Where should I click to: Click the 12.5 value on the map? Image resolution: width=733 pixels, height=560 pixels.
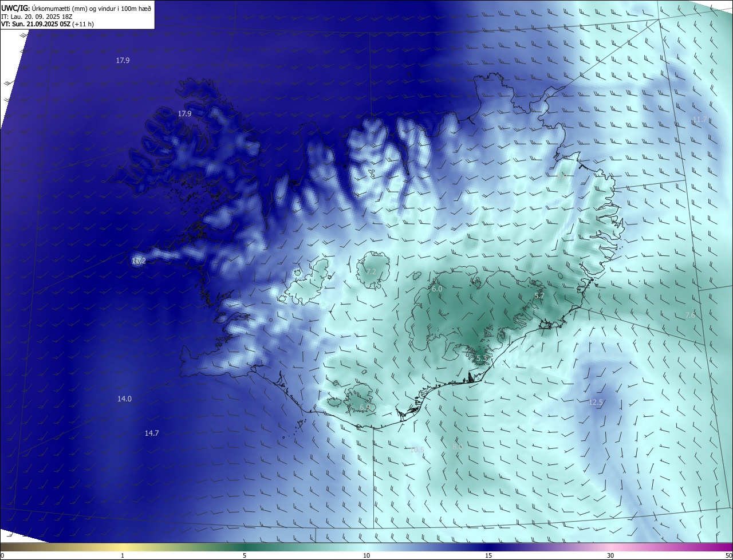(596, 403)
